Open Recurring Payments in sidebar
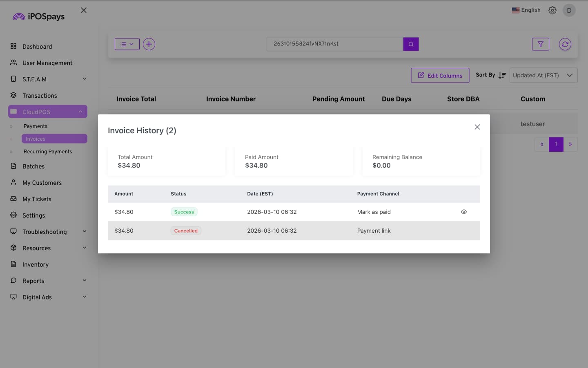 (x=48, y=152)
